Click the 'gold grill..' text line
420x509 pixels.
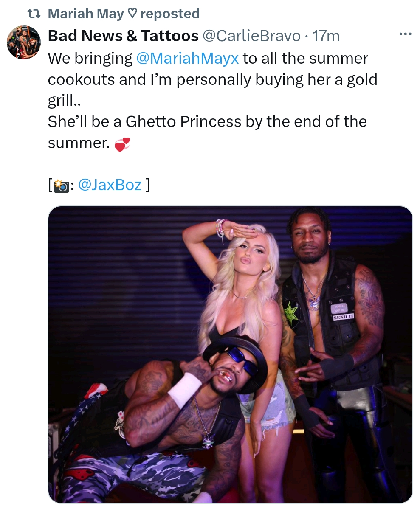point(64,101)
